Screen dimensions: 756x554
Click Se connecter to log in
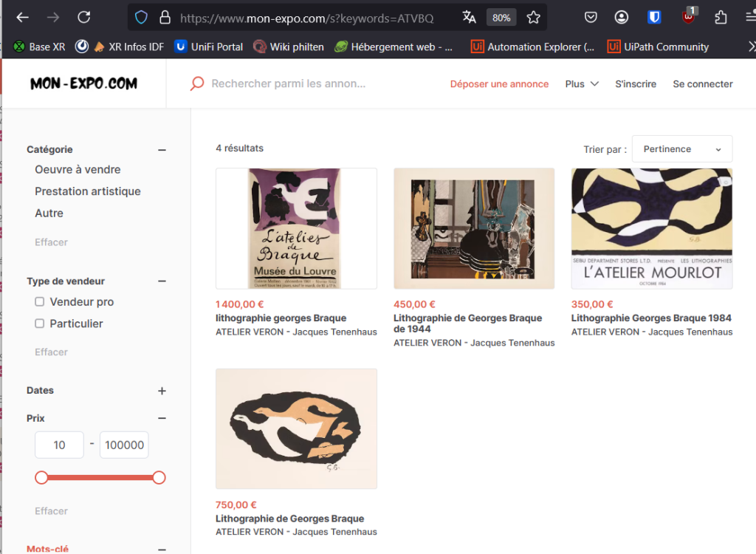click(x=703, y=84)
